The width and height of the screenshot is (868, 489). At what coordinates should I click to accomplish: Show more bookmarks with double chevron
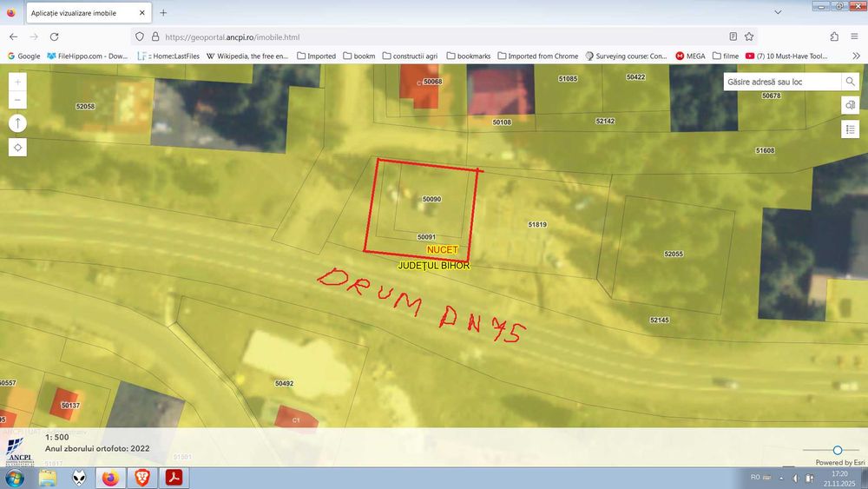856,56
